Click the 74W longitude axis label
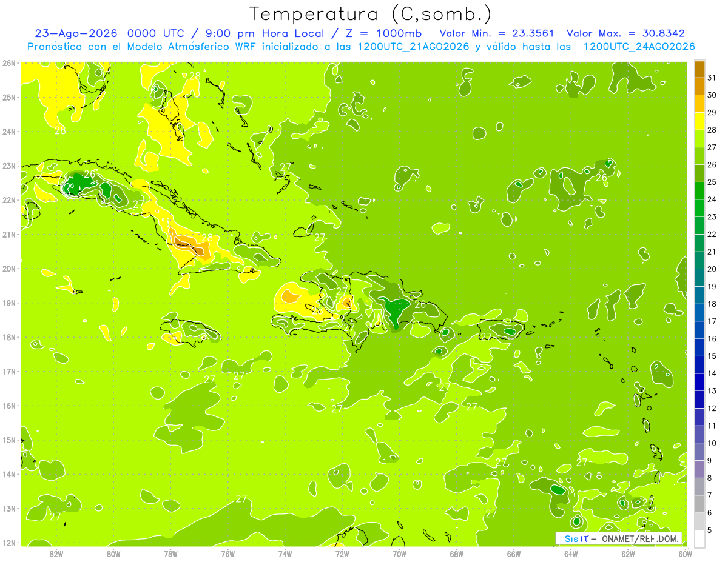The width and height of the screenshot is (728, 562). click(x=285, y=554)
